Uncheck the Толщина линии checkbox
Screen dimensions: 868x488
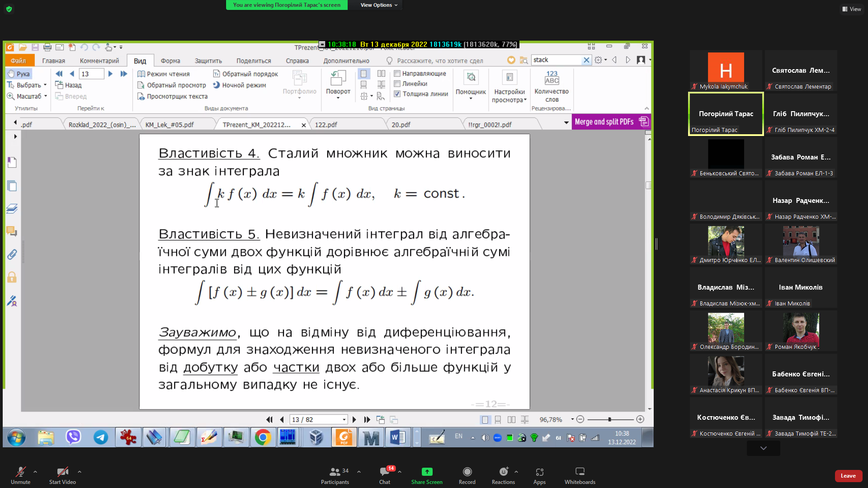397,94
